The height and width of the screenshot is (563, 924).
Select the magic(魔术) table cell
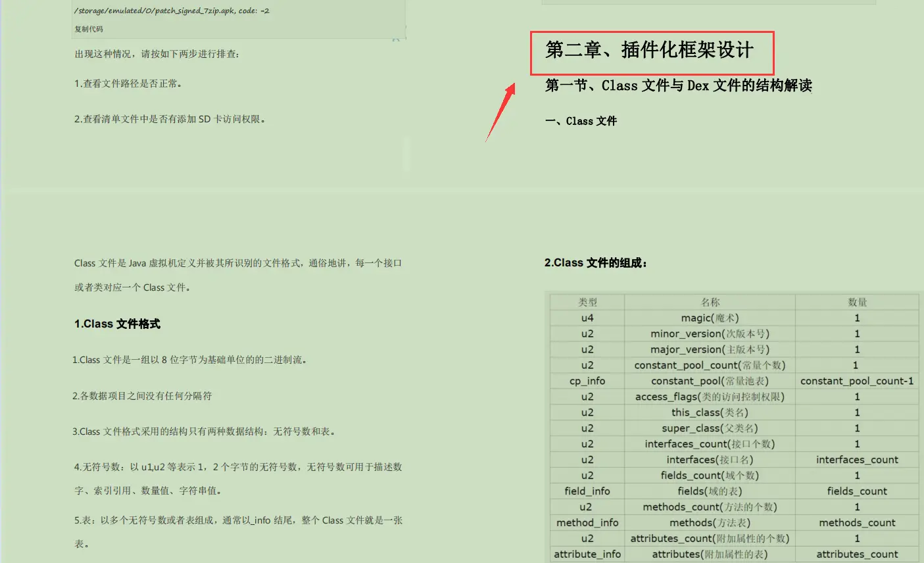click(709, 318)
